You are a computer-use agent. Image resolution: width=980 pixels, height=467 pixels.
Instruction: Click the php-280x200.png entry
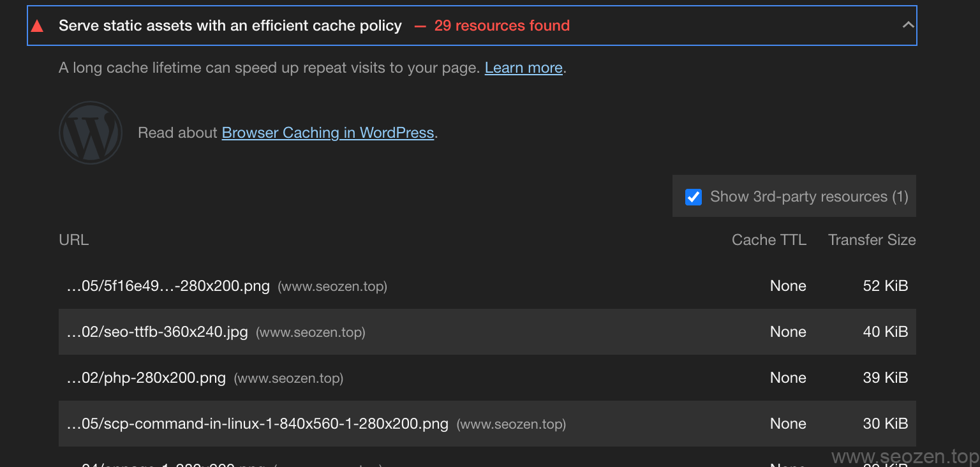[x=146, y=378]
